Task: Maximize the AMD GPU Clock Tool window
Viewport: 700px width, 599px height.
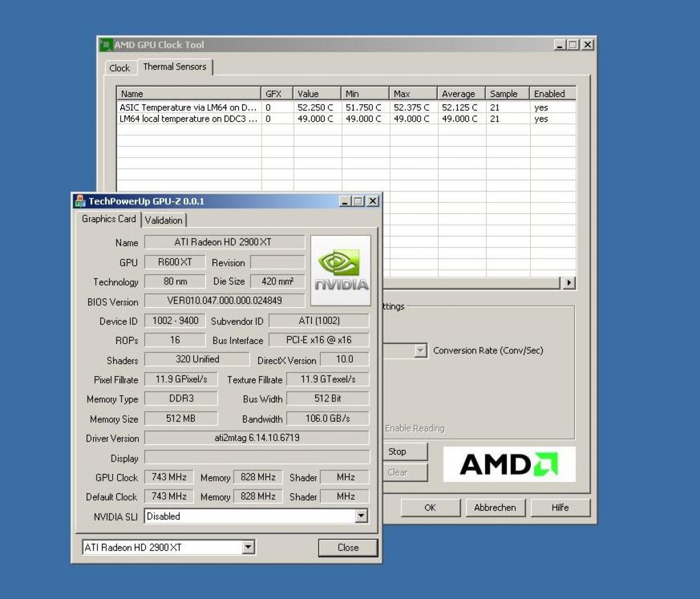Action: 574,44
